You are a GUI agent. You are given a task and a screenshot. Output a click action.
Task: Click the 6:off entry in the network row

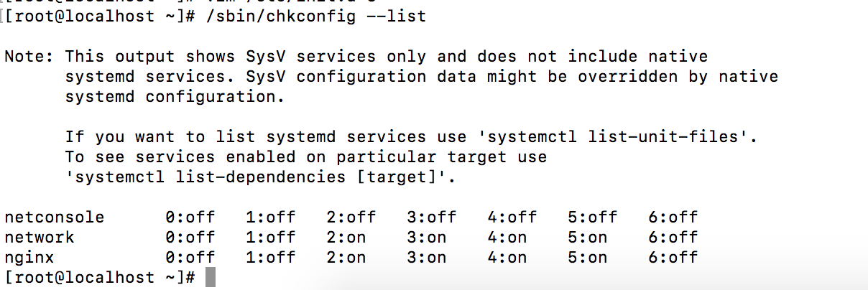[x=673, y=238]
